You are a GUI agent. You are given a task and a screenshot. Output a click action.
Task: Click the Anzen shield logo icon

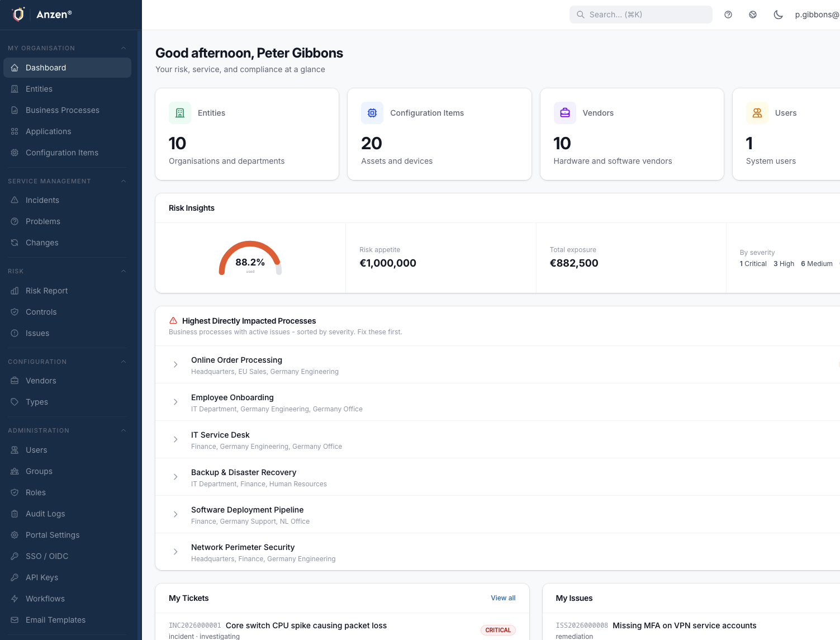[x=18, y=15]
